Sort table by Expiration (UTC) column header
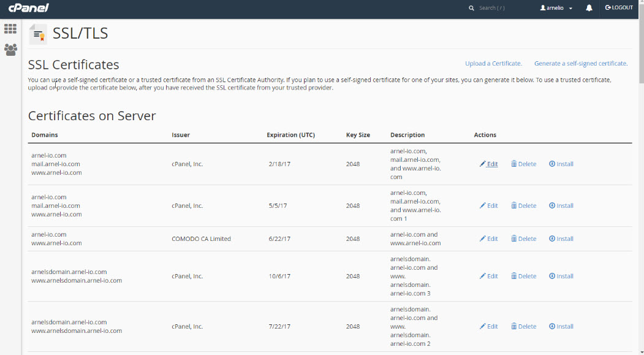 tap(290, 135)
